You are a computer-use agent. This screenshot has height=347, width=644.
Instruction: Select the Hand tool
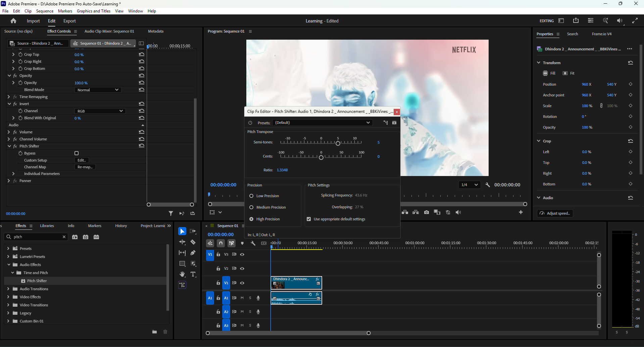(182, 274)
